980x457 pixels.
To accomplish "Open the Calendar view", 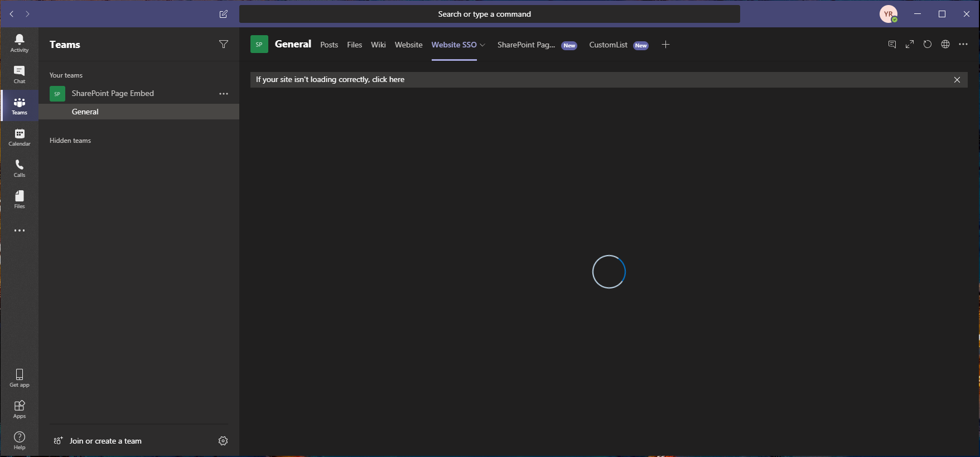I will [20, 137].
